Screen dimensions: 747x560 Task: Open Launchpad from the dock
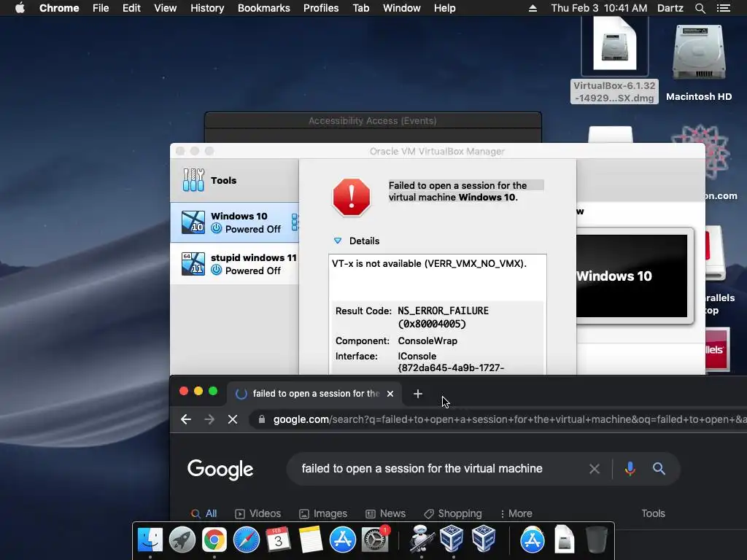182,540
